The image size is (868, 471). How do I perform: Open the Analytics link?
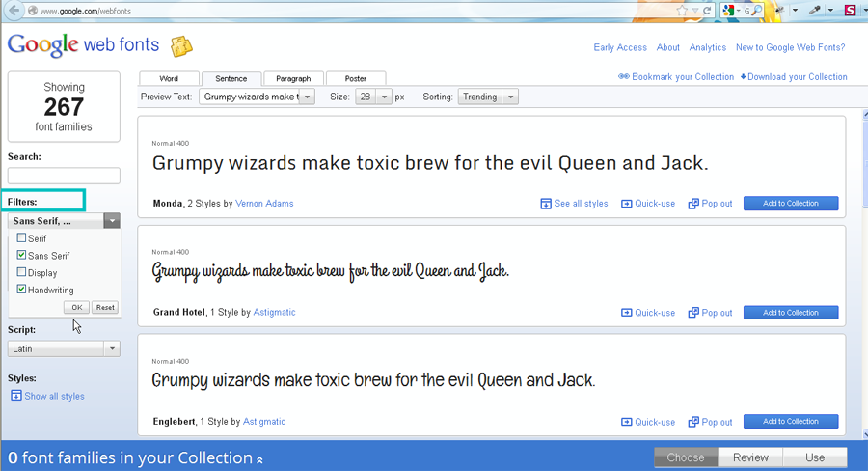coord(708,47)
